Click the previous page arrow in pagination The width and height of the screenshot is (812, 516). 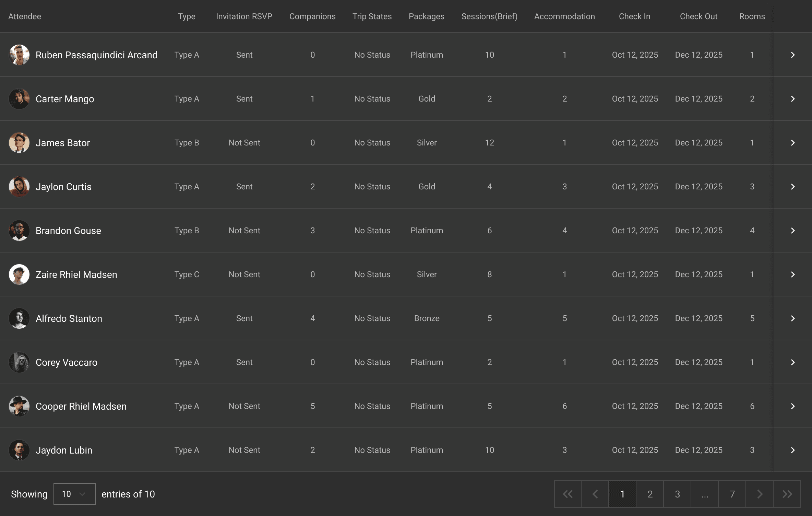tap(595, 494)
